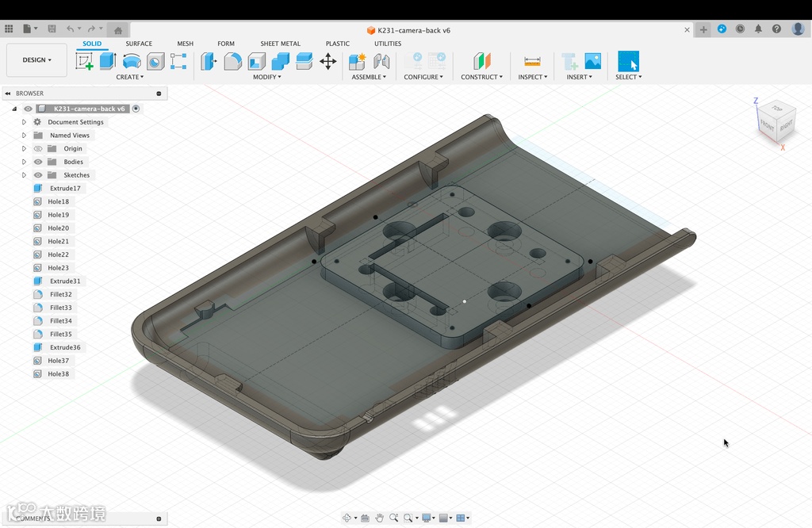Open the CREATE dropdown menu
The image size is (812, 528).
pyautogui.click(x=129, y=77)
